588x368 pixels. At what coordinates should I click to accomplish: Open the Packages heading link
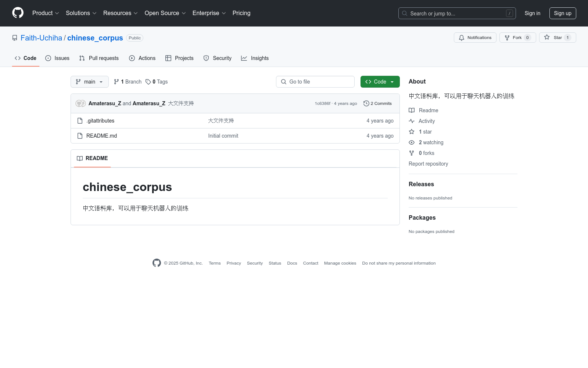[422, 217]
